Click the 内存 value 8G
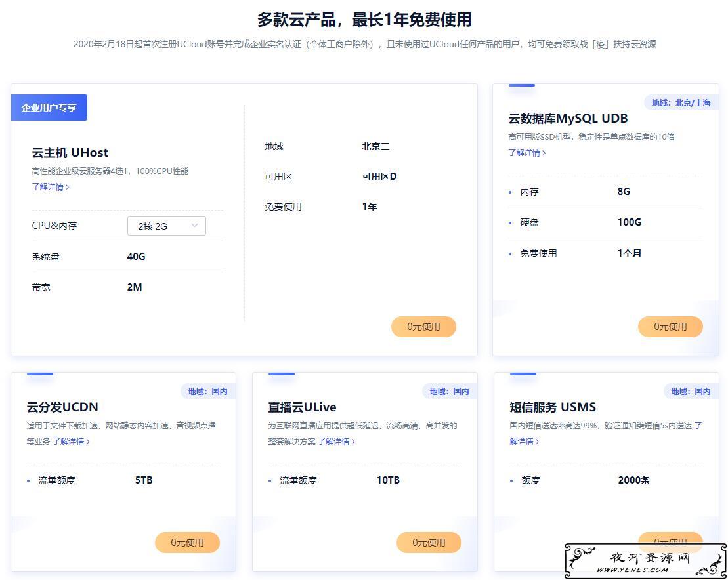 [x=624, y=192]
